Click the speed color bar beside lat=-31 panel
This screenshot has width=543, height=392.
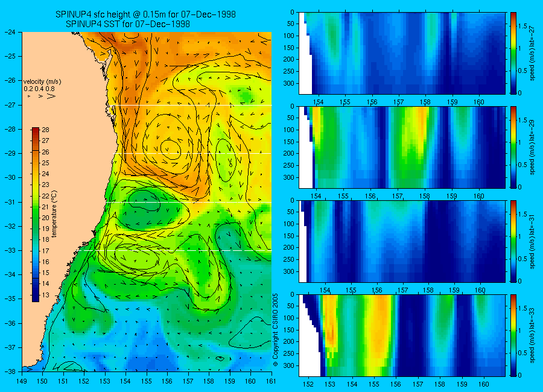513,241
